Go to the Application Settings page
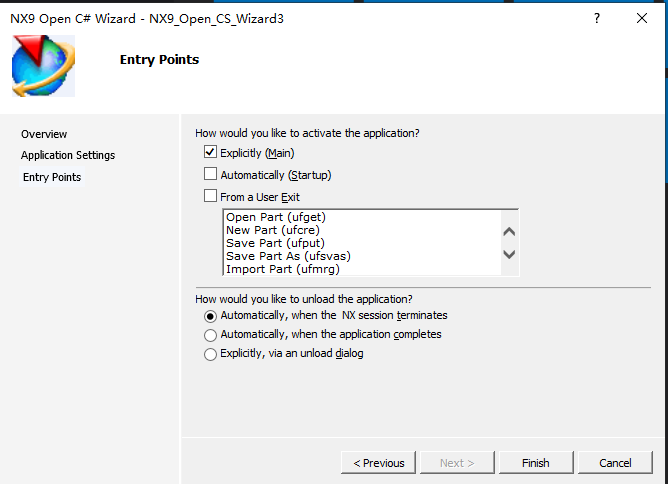668x484 pixels. click(68, 155)
